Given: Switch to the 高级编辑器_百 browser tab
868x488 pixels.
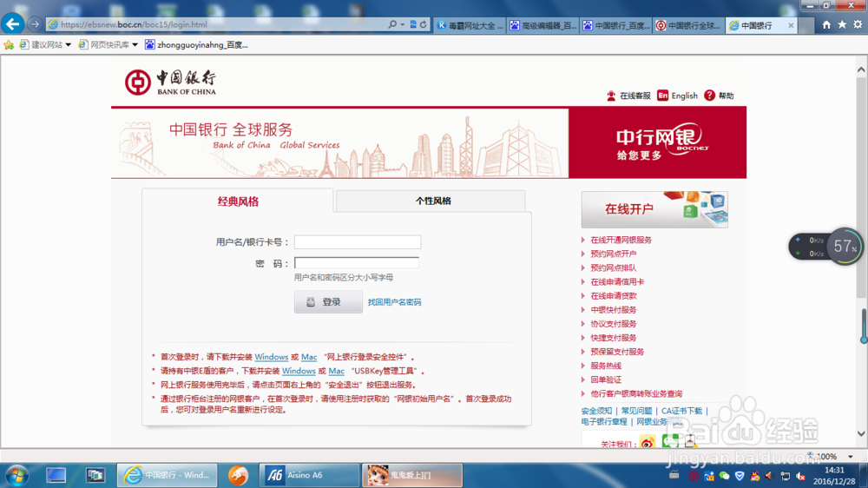Looking at the screenshot, I should [543, 25].
